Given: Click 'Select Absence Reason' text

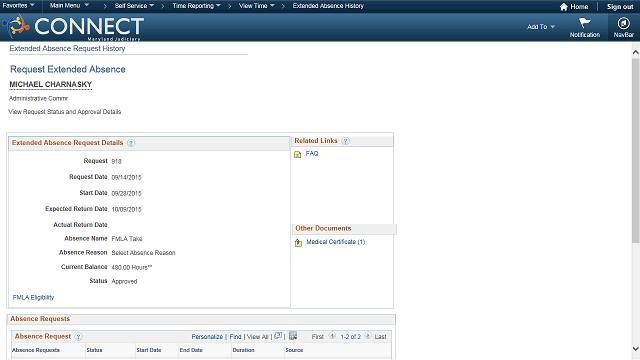Looking at the screenshot, I should click(143, 253).
